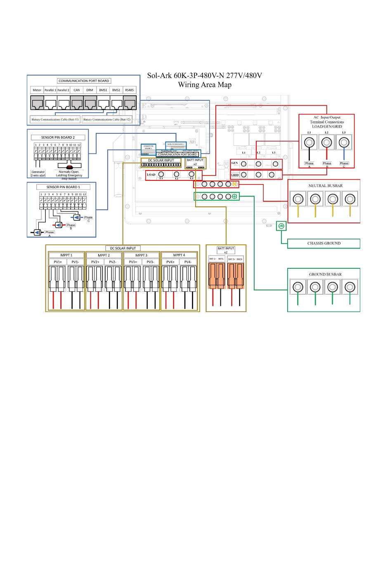Click the orange BAT2- connector

pos(239,275)
